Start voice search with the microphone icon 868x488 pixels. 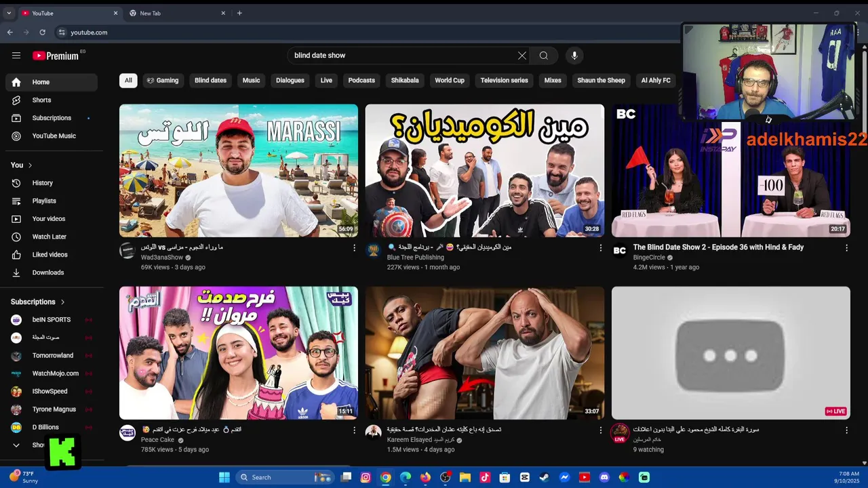pos(574,56)
